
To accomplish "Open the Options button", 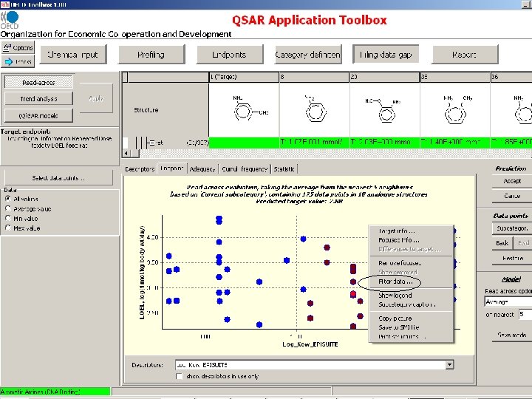I will [18, 48].
